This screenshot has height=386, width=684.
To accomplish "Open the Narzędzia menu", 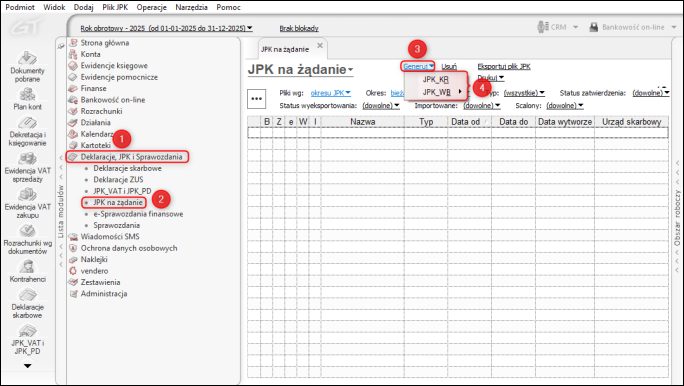I will (192, 7).
